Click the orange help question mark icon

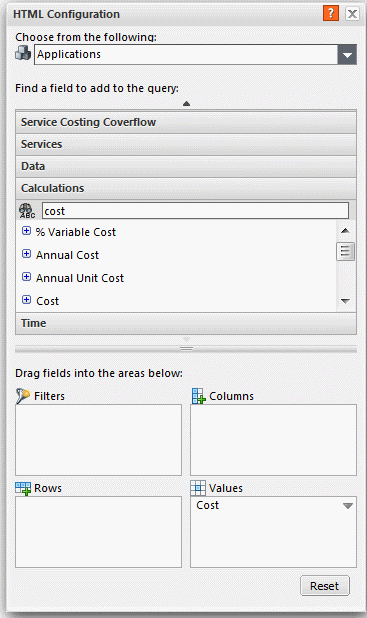[331, 13]
